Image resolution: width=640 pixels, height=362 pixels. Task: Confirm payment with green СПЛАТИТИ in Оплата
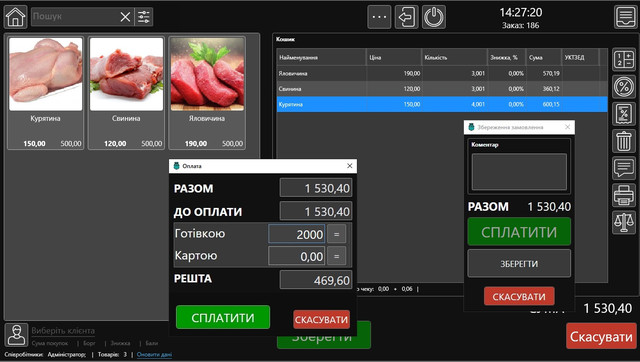tap(223, 317)
